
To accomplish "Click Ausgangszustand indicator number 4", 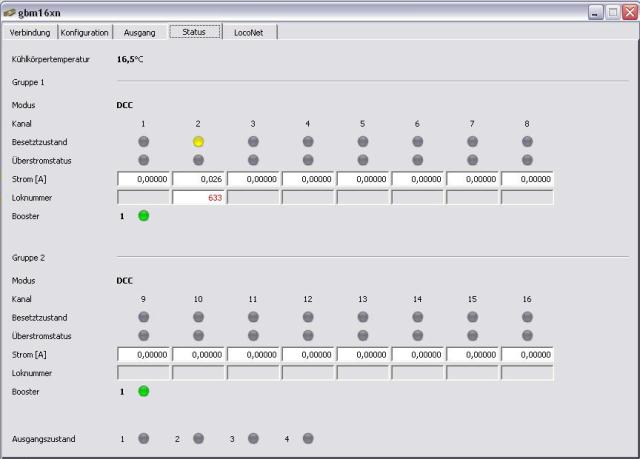I will pos(308,438).
